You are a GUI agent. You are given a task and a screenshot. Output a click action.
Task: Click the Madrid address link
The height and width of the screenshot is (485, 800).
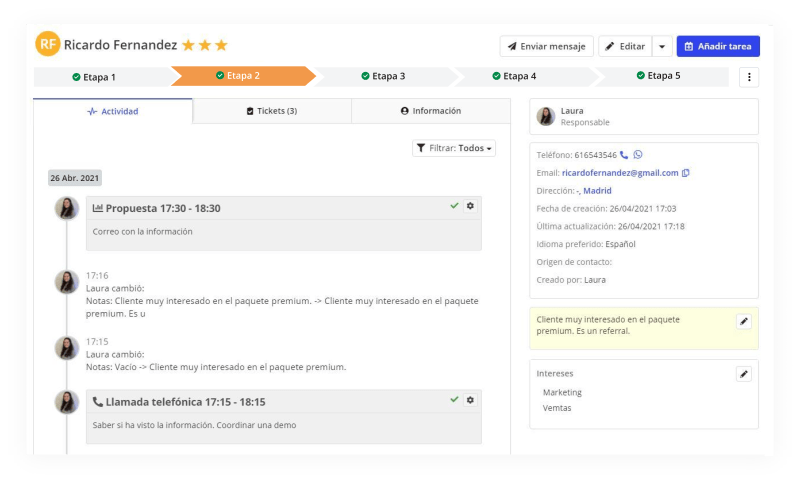point(597,191)
